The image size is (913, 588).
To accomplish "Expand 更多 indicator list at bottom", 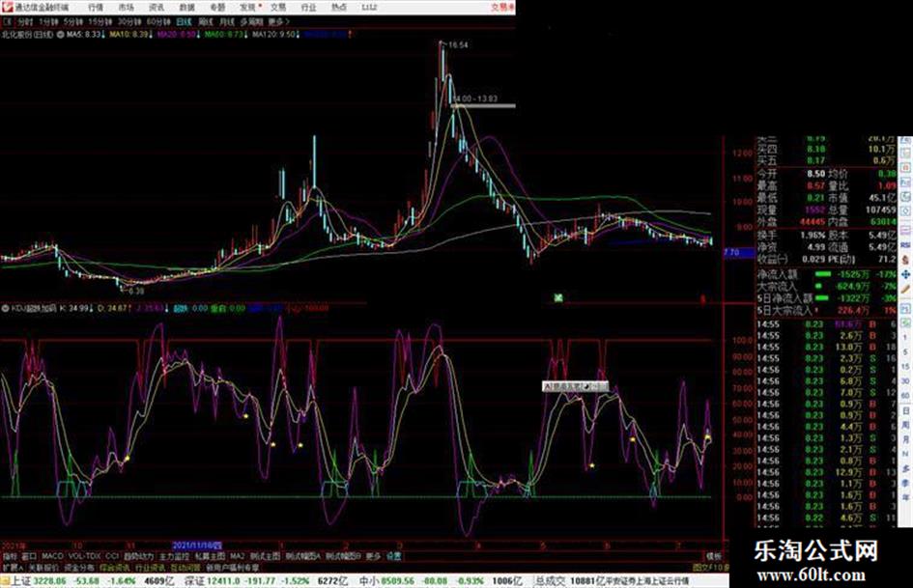I will [373, 556].
